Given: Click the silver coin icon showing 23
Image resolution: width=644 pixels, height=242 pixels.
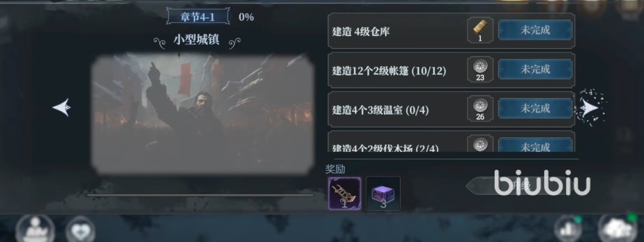Looking at the screenshot, I should pos(480,69).
